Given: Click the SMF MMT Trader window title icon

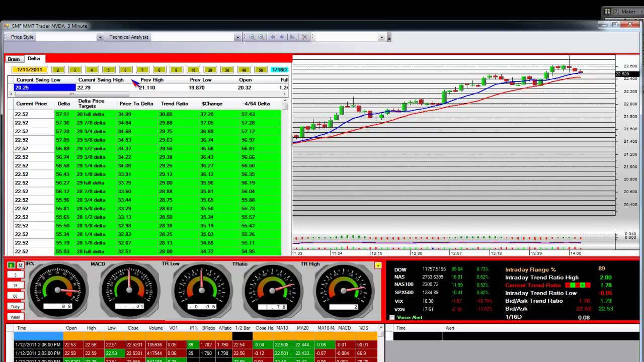Looking at the screenshot, I should (7, 26).
